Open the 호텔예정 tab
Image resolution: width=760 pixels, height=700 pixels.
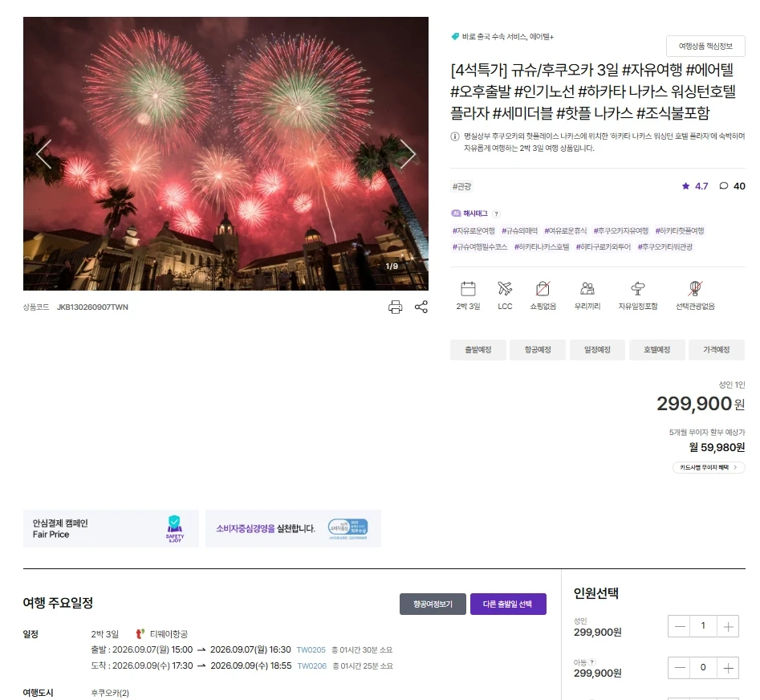coord(656,349)
